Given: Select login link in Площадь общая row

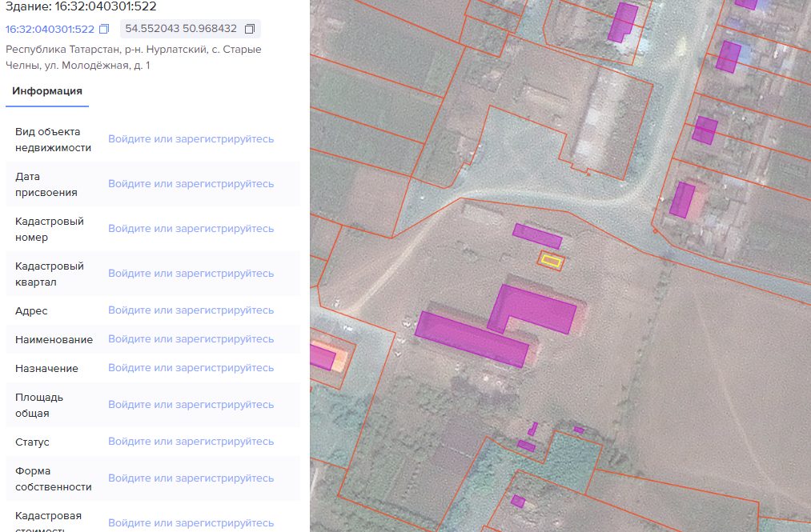Looking at the screenshot, I should pyautogui.click(x=191, y=405).
